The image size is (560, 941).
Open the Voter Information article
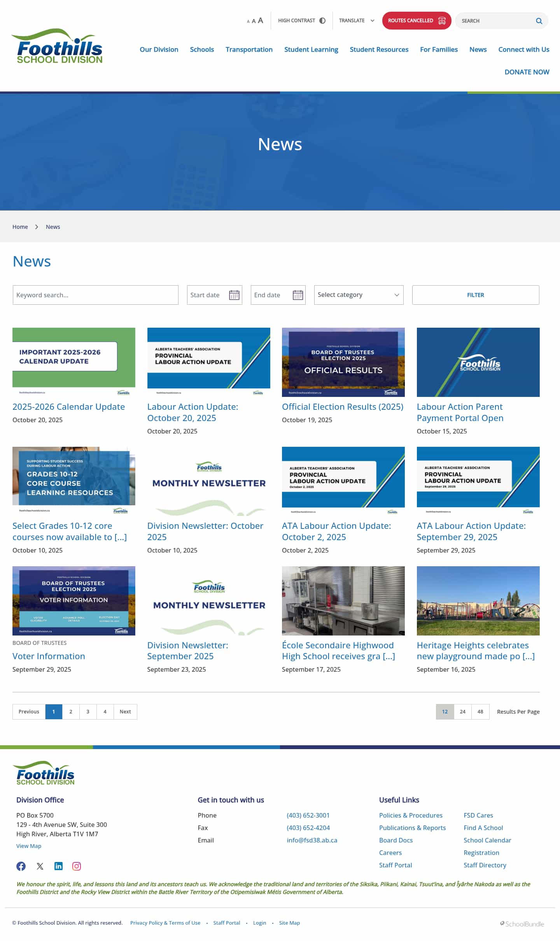49,656
